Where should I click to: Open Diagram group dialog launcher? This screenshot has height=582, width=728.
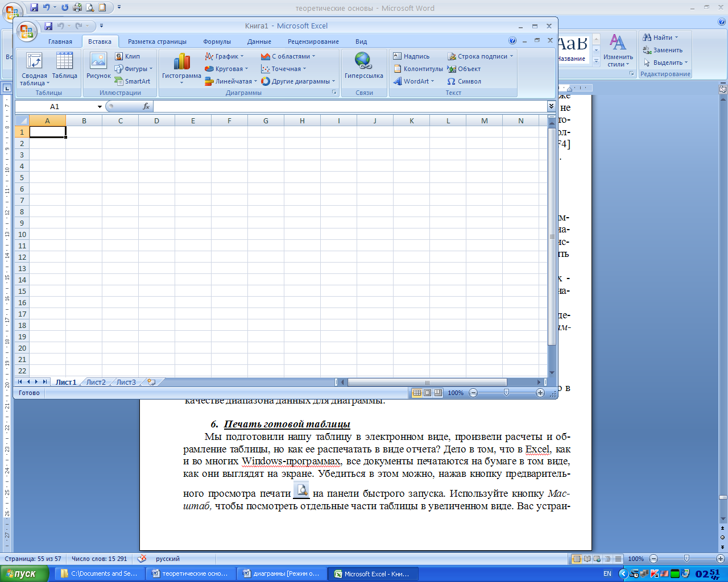coord(334,92)
